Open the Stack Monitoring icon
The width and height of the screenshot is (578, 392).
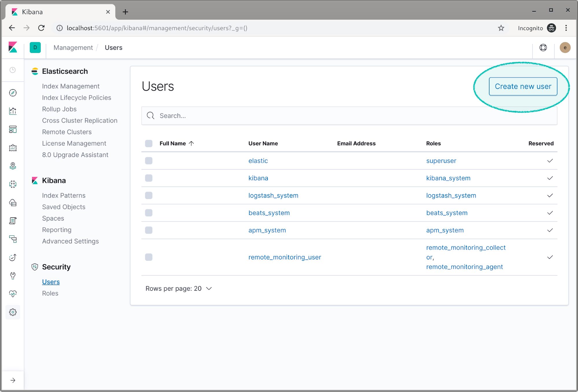[13, 293]
